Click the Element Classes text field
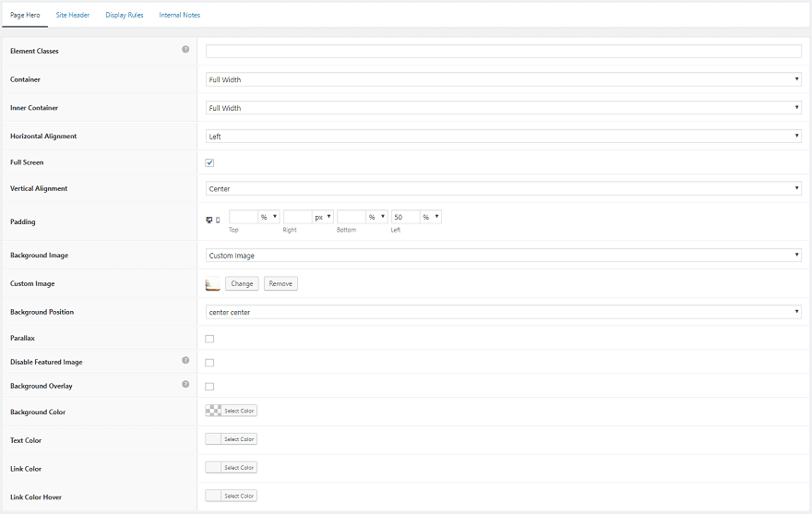Image resolution: width=812 pixels, height=514 pixels. click(503, 52)
